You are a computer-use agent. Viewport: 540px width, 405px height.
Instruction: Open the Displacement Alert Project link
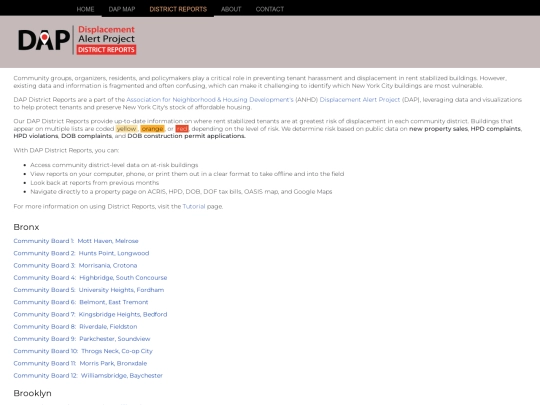point(360,100)
